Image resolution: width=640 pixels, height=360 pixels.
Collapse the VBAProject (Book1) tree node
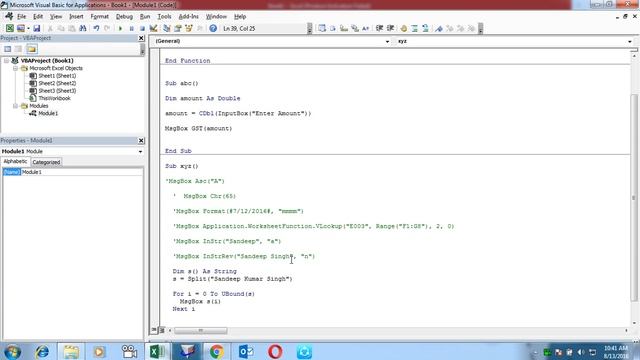[6, 60]
